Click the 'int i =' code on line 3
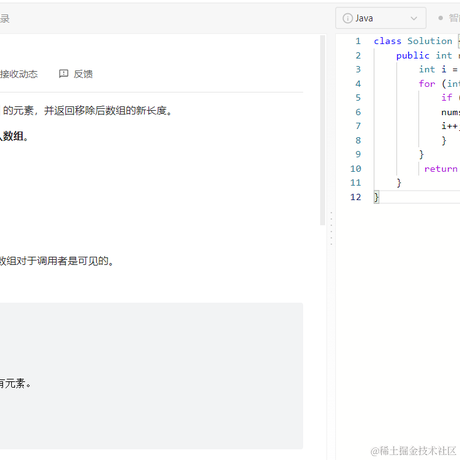The height and width of the screenshot is (460, 460). (438, 69)
